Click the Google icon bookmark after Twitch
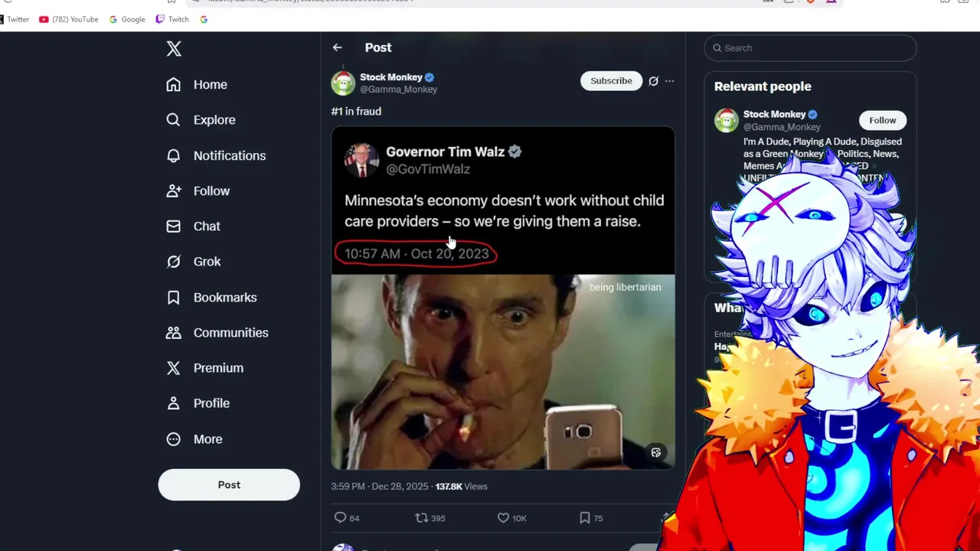 coord(204,20)
